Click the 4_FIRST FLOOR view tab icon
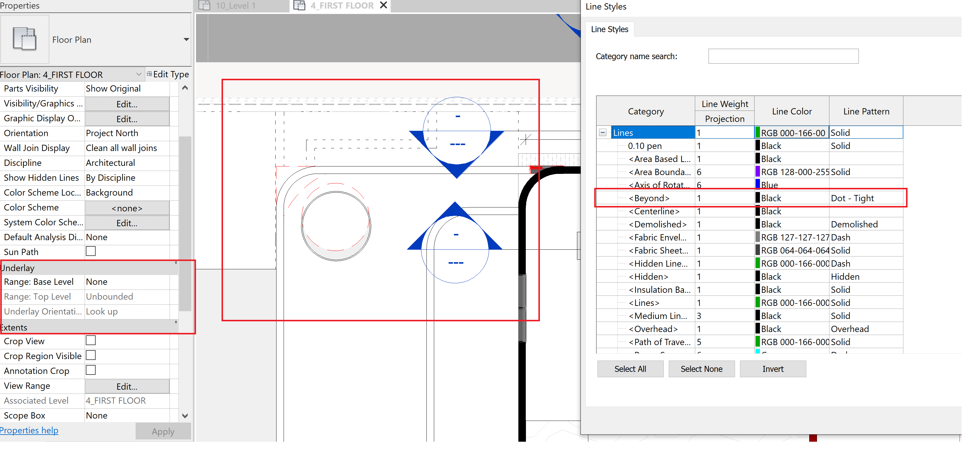 click(299, 5)
